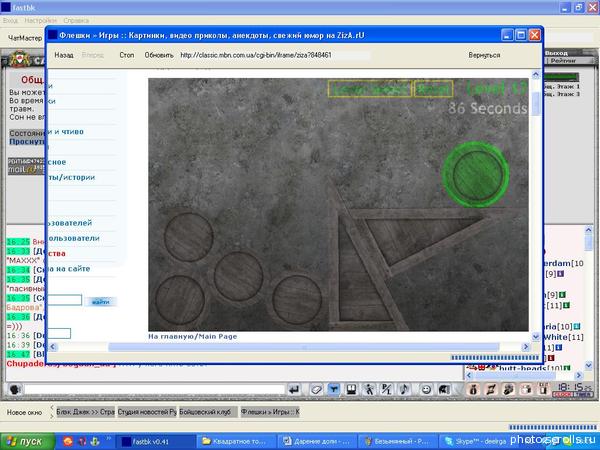This screenshot has height=450, width=600.
Task: Open the Настройки menu in fastbk
Action: 41,20
